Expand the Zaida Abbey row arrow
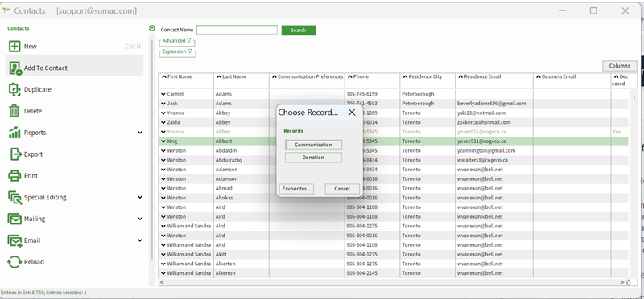644x299 pixels. [163, 123]
